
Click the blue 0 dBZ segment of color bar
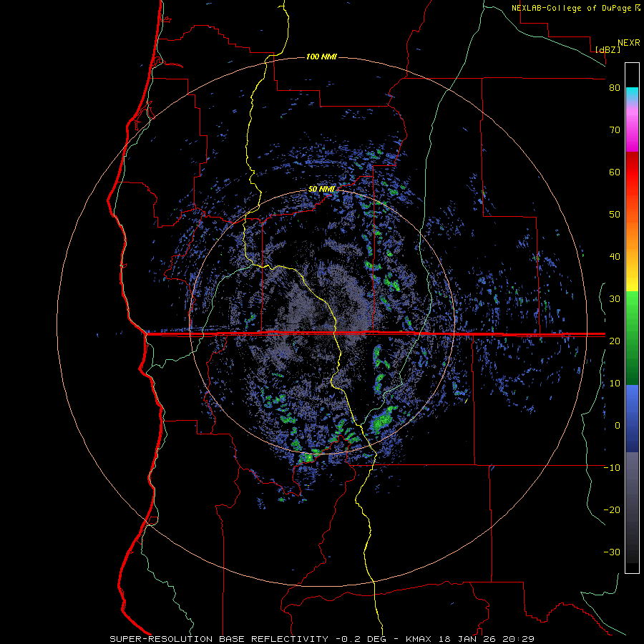632,419
